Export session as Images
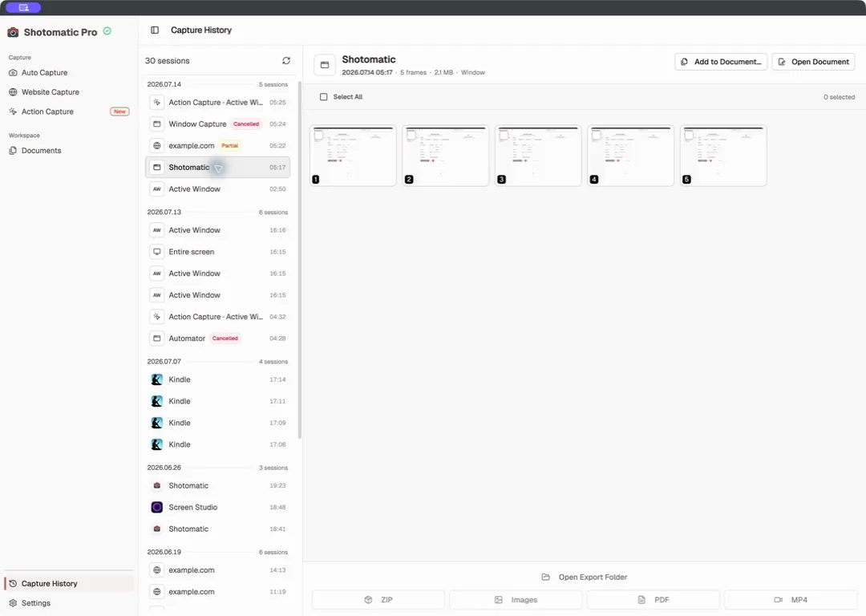866x616 pixels. coord(516,600)
